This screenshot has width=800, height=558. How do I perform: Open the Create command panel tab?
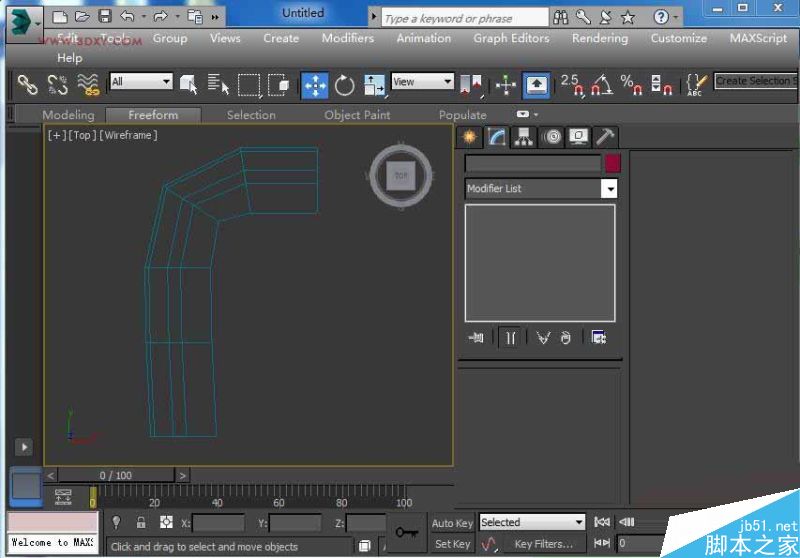[x=469, y=137]
